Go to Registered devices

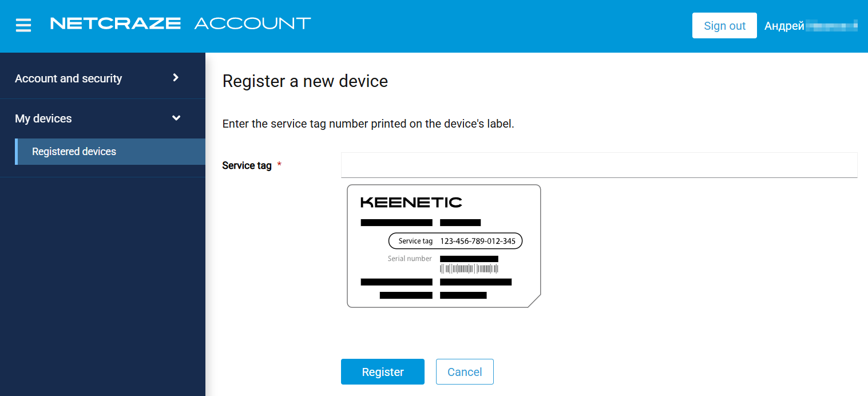74,152
